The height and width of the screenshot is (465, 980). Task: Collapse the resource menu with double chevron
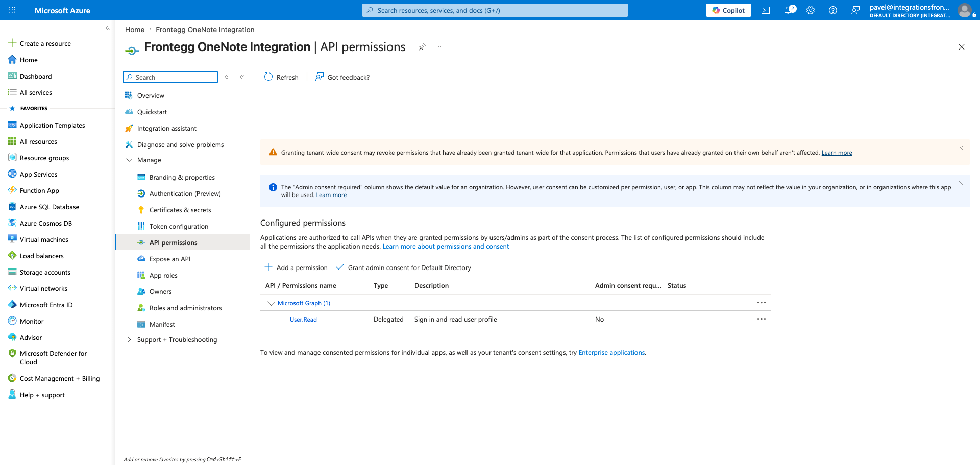[x=242, y=77]
